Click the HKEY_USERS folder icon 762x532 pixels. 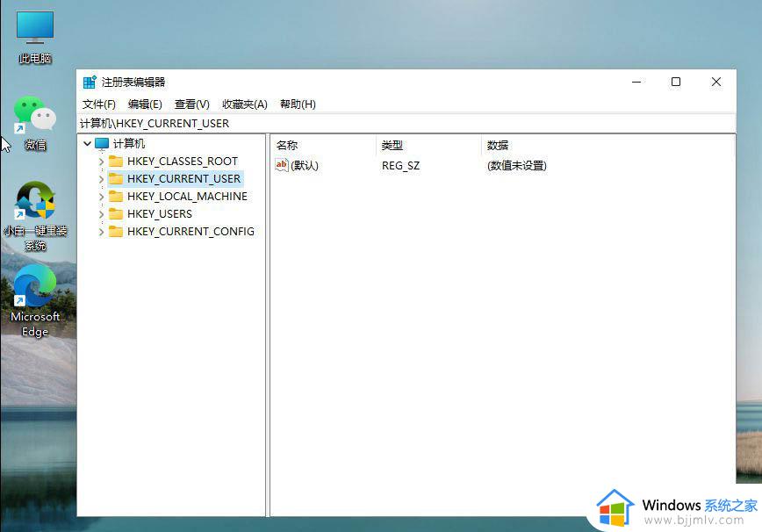click(x=116, y=214)
